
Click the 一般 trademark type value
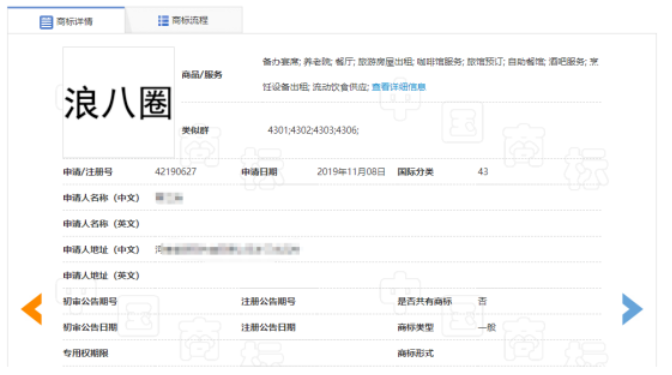pyautogui.click(x=487, y=327)
